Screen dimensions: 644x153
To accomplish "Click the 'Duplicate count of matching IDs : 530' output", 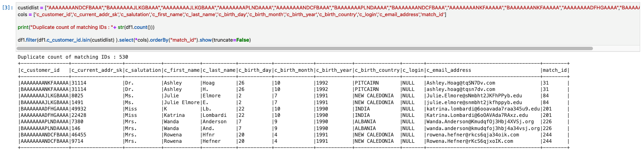I will point(73,57).
